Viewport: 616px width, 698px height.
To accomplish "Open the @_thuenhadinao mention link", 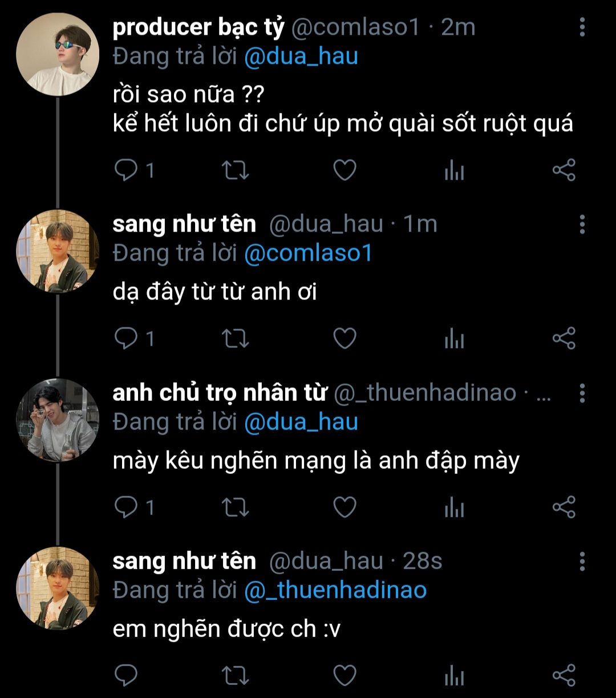I will [x=335, y=590].
